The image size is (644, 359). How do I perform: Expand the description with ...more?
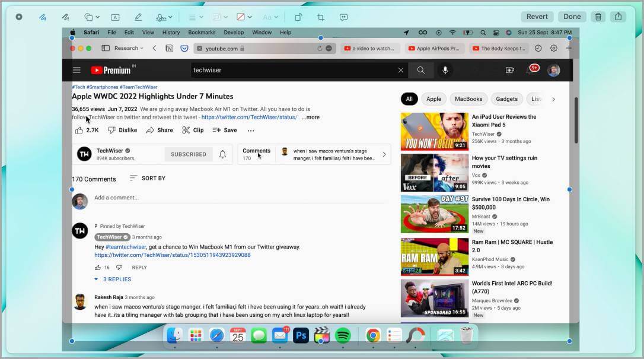[x=311, y=117]
